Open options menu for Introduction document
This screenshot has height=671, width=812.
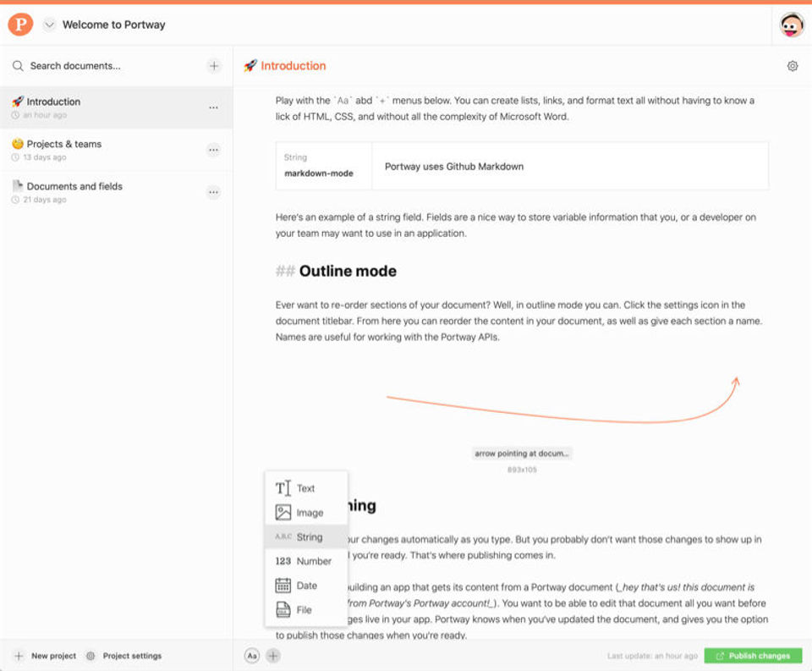point(213,107)
